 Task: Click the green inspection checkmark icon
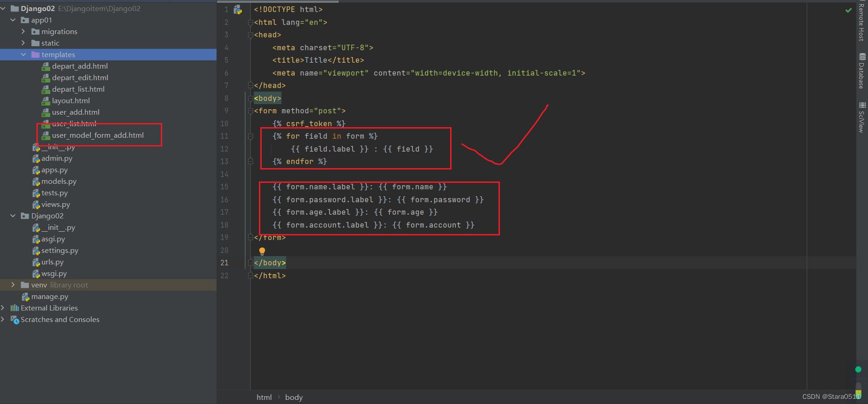tap(848, 10)
